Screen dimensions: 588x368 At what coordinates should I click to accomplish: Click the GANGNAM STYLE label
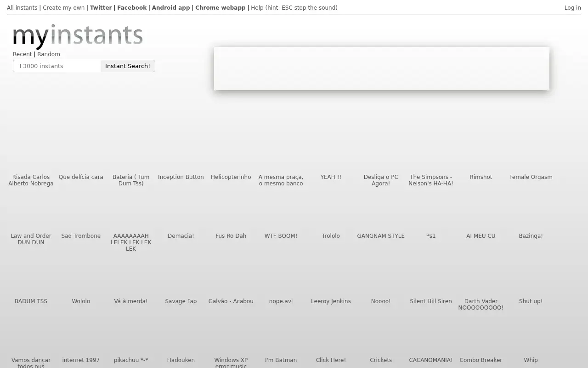click(381, 236)
